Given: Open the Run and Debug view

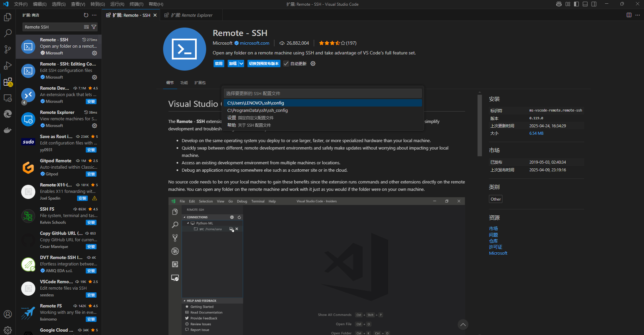Looking at the screenshot, I should point(7,66).
